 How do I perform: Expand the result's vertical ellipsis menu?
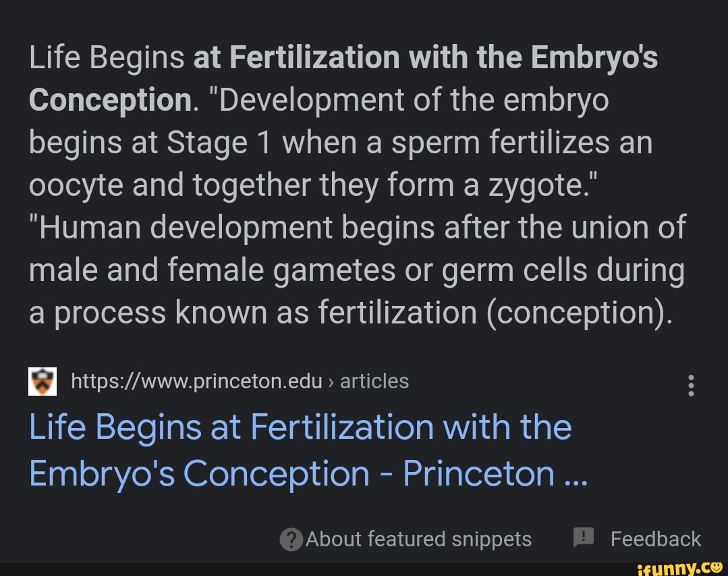[x=690, y=385]
